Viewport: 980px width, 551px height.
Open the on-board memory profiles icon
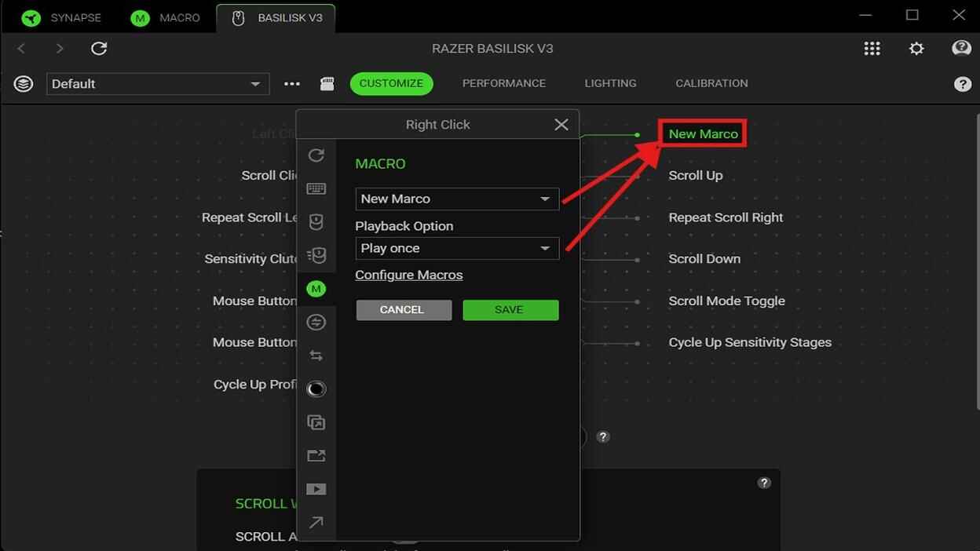coord(327,84)
